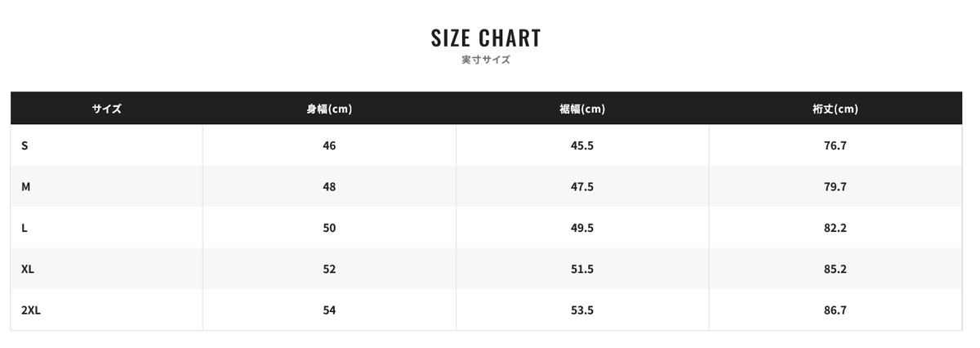Viewport: 980px width, 348px height.
Task: Select the 身幅(cm) column header
Action: pos(329,109)
